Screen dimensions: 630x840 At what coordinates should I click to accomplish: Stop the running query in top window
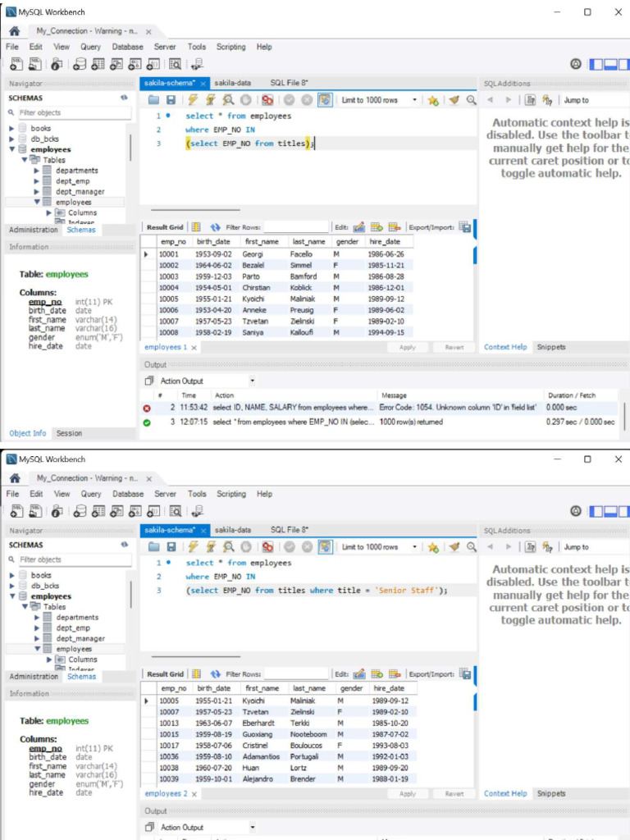[x=245, y=99]
